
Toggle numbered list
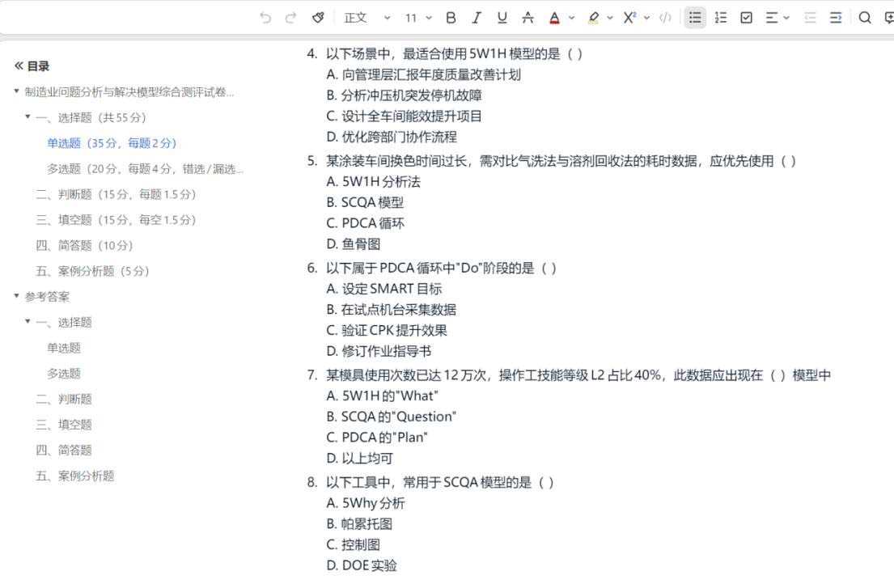pos(721,18)
